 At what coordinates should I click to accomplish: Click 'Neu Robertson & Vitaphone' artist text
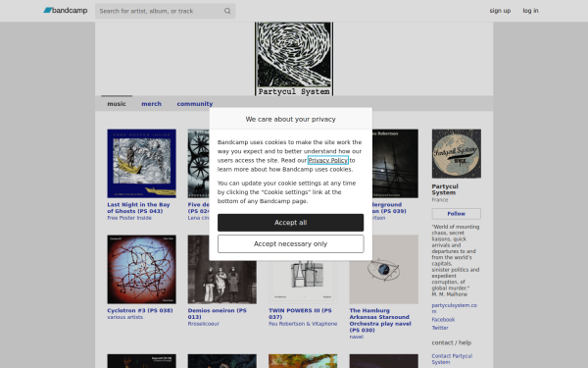(303, 324)
